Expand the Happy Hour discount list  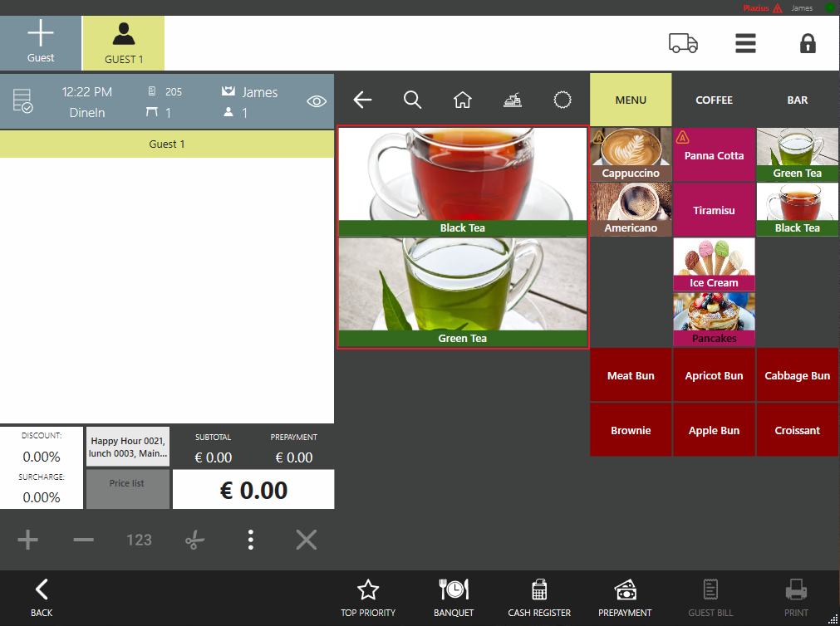[128, 447]
